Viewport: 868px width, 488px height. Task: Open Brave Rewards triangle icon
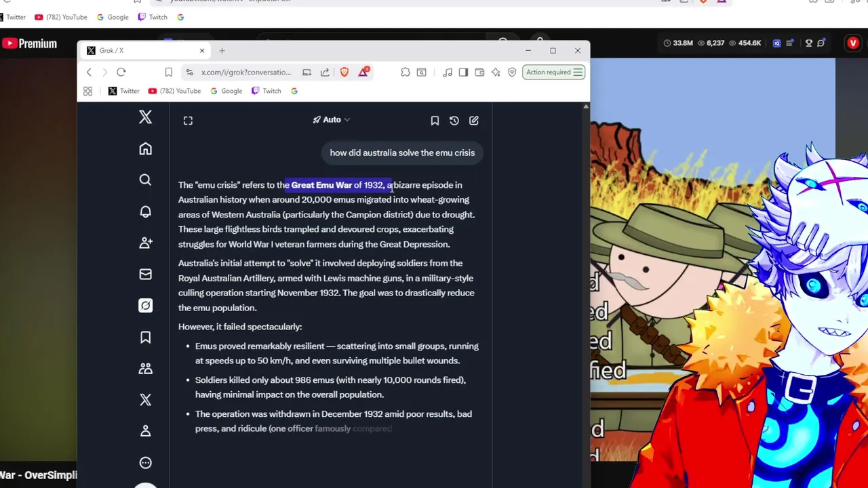pyautogui.click(x=363, y=73)
